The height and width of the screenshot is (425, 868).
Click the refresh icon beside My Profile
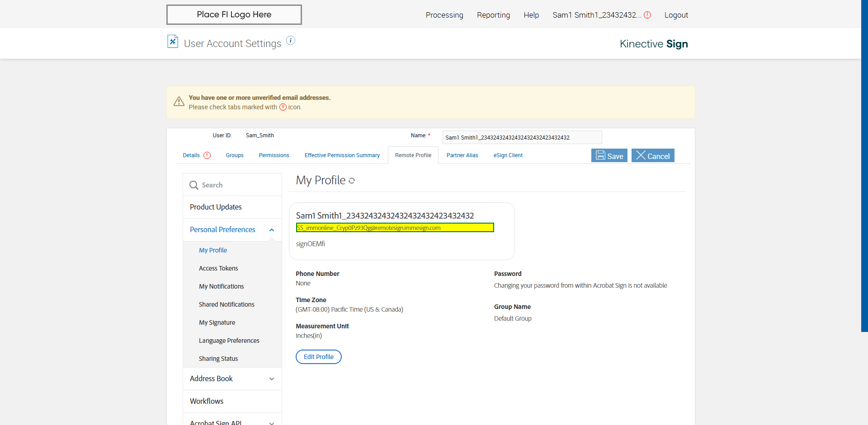point(352,181)
